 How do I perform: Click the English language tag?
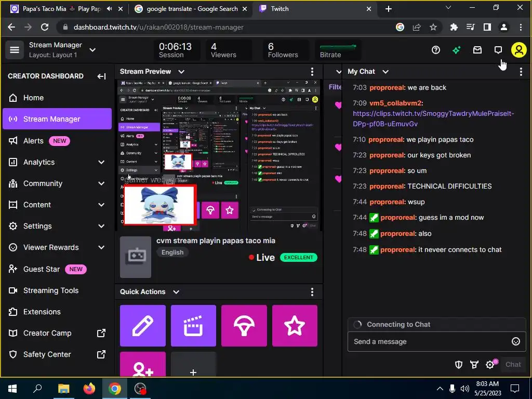pos(172,252)
